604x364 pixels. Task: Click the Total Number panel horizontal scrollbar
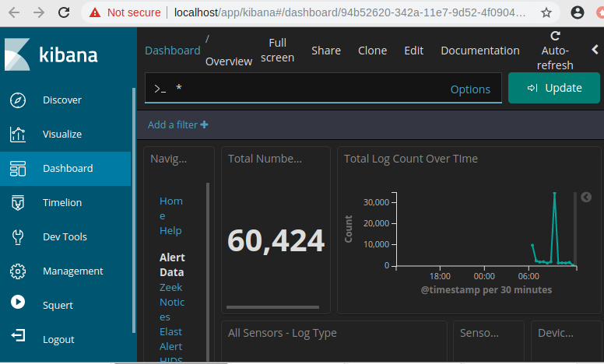point(272,307)
